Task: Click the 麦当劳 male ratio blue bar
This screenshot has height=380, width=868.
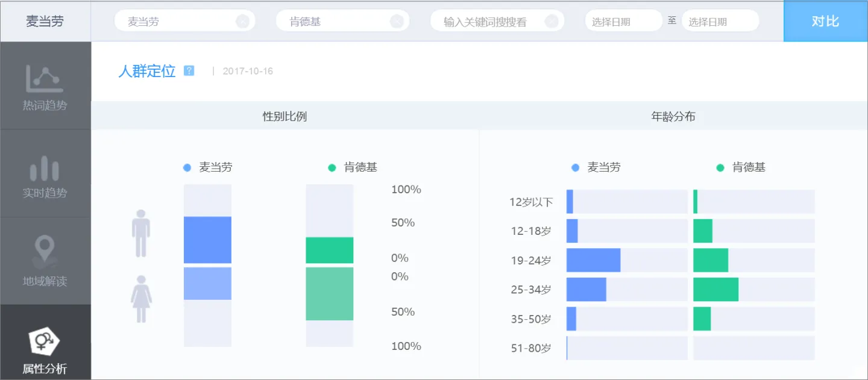Action: coord(207,240)
